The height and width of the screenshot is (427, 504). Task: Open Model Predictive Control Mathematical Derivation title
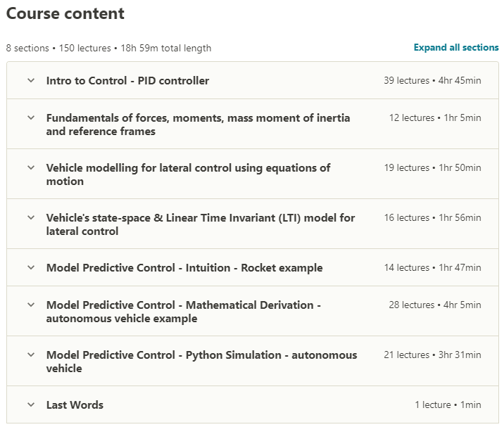184,312
